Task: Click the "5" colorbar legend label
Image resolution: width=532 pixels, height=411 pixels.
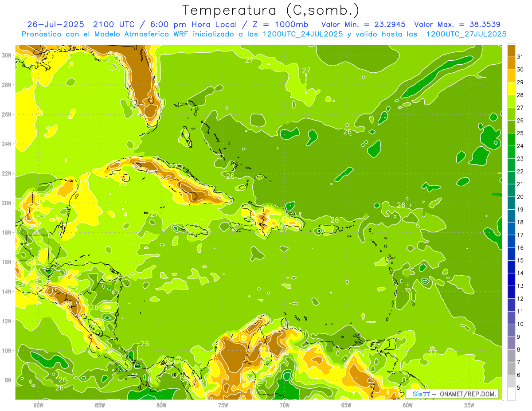Action: pyautogui.click(x=519, y=388)
